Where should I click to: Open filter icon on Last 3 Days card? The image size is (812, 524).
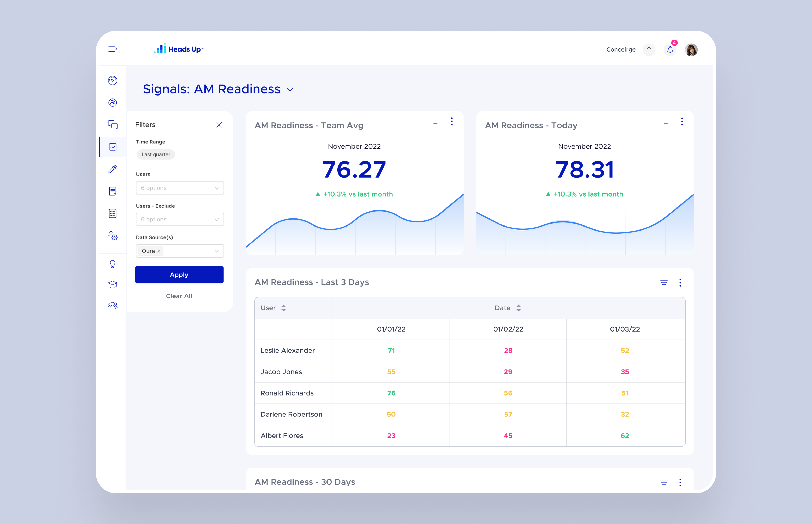click(x=664, y=282)
